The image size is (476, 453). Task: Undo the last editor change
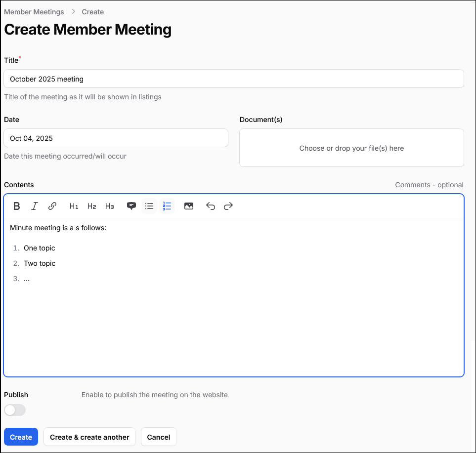pos(211,206)
